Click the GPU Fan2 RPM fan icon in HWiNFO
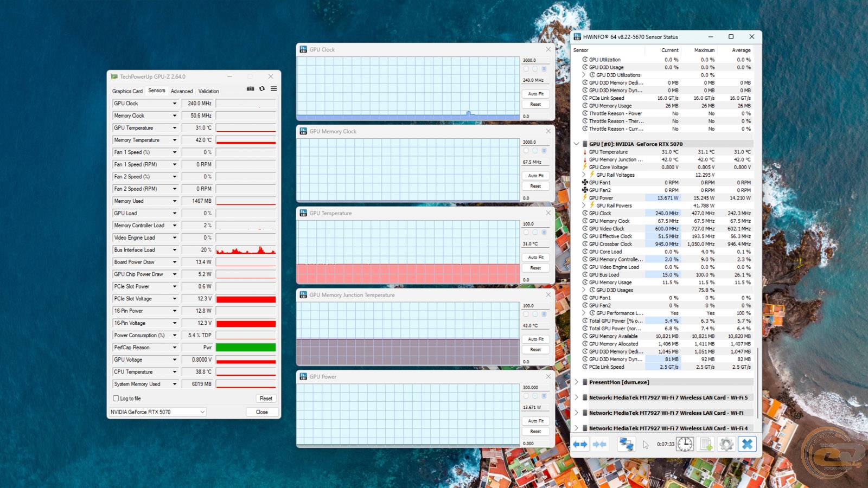 pos(585,190)
